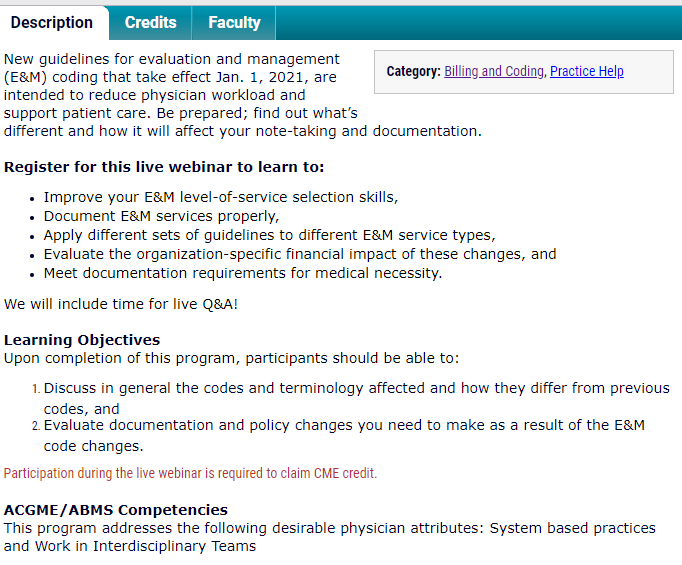Select the 'Document E&M services properly' bullet
This screenshot has height=565, width=682.
(161, 216)
